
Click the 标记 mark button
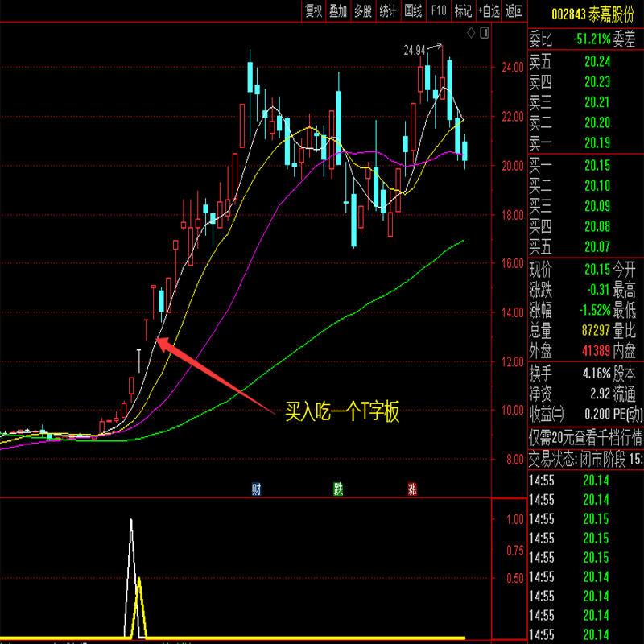pos(463,10)
